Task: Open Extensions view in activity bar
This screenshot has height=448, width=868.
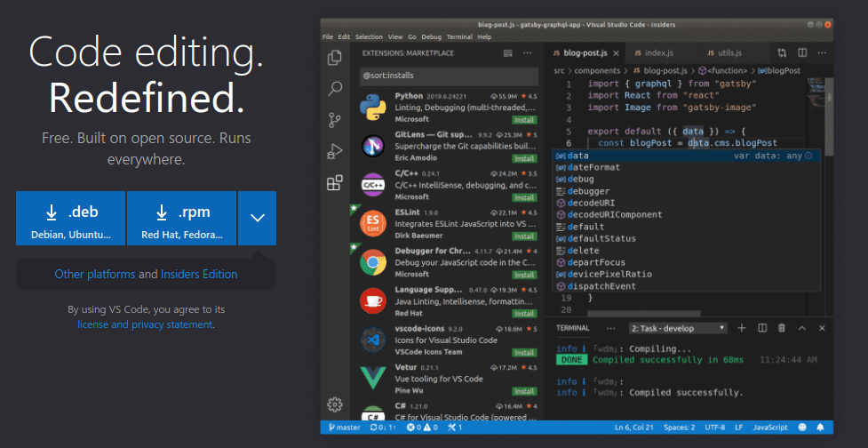Action: tap(334, 182)
